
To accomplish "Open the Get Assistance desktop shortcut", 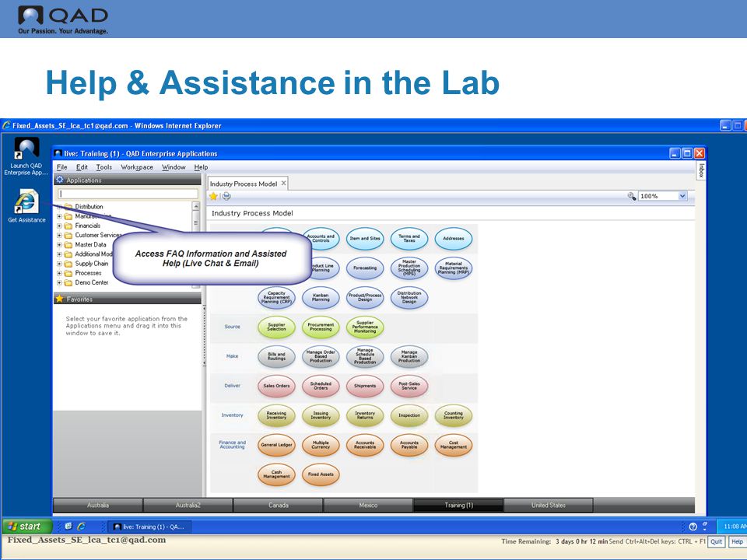I will pos(26,207).
